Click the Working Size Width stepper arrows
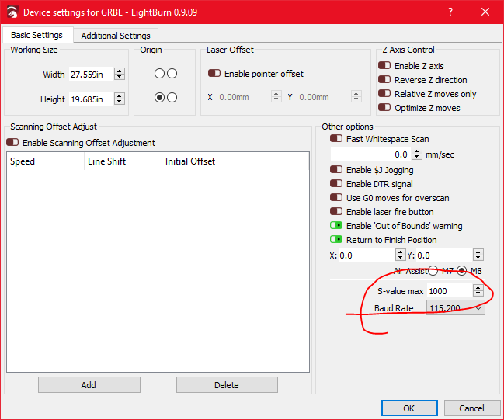 click(x=119, y=74)
